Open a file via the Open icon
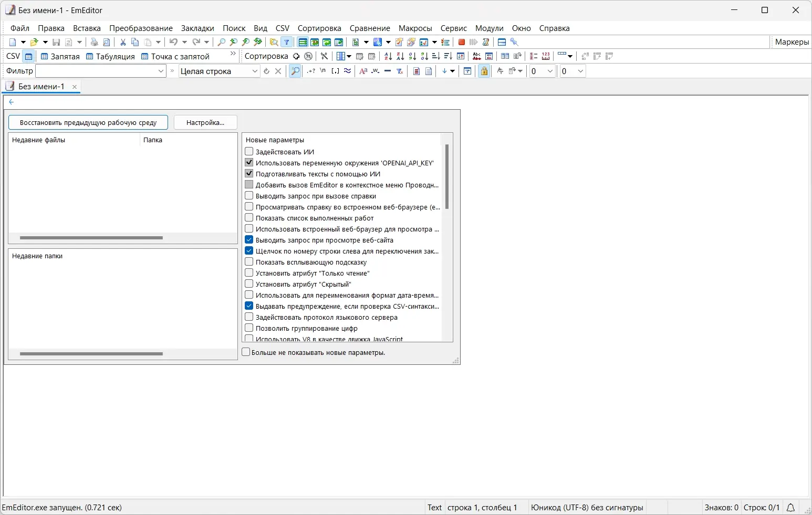The height and width of the screenshot is (515, 812). click(x=33, y=42)
